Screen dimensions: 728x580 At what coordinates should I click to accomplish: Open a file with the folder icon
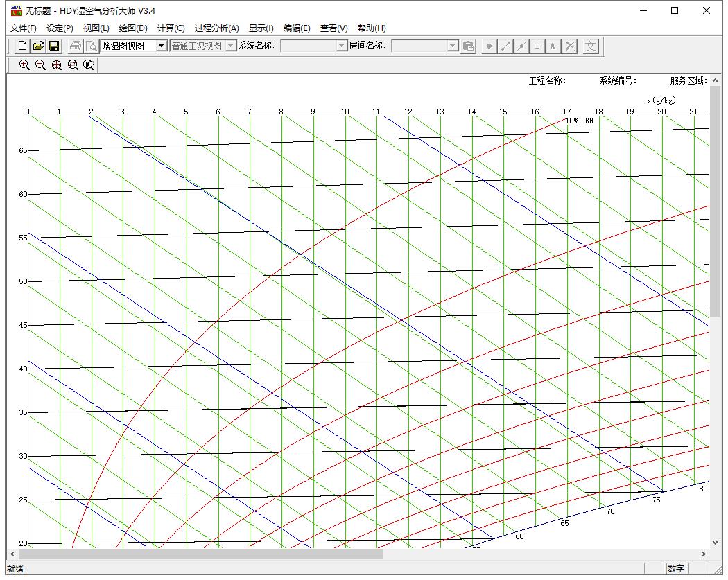click(39, 46)
